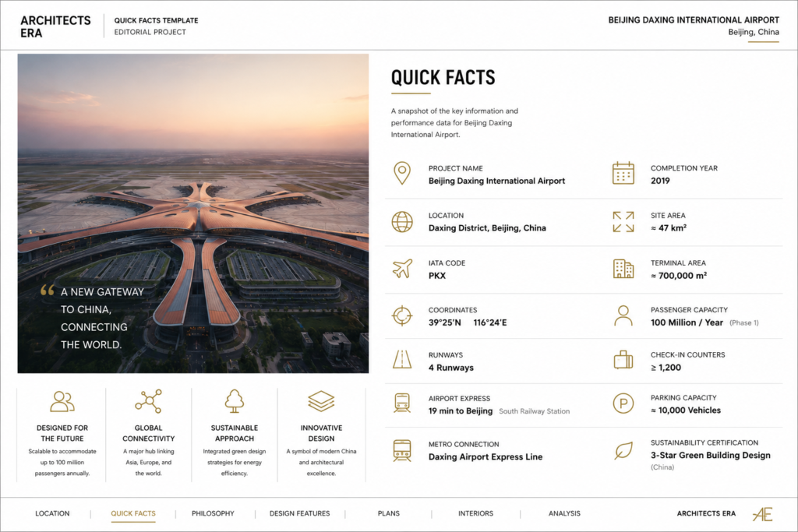Click the ≈ 10,000 Vehicles value
Image resolution: width=798 pixels, height=532 pixels.
pyautogui.click(x=686, y=410)
